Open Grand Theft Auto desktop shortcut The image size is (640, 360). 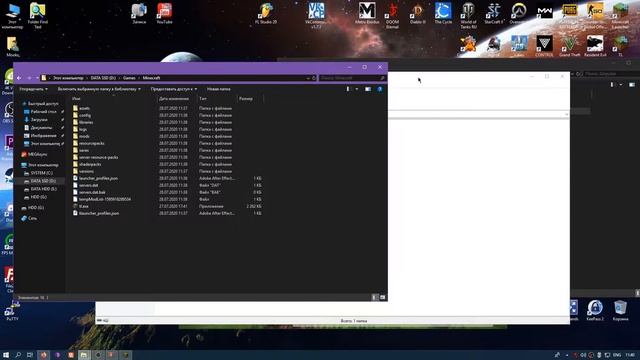(569, 46)
